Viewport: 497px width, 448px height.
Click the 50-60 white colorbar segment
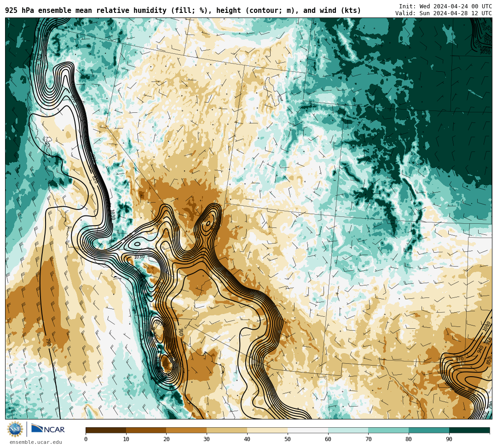[308, 430]
